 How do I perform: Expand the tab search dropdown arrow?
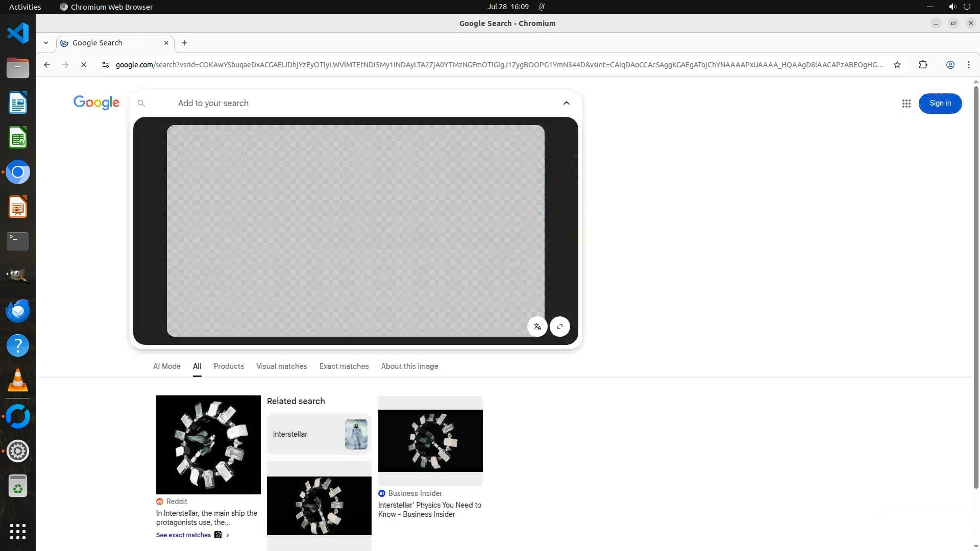click(46, 43)
